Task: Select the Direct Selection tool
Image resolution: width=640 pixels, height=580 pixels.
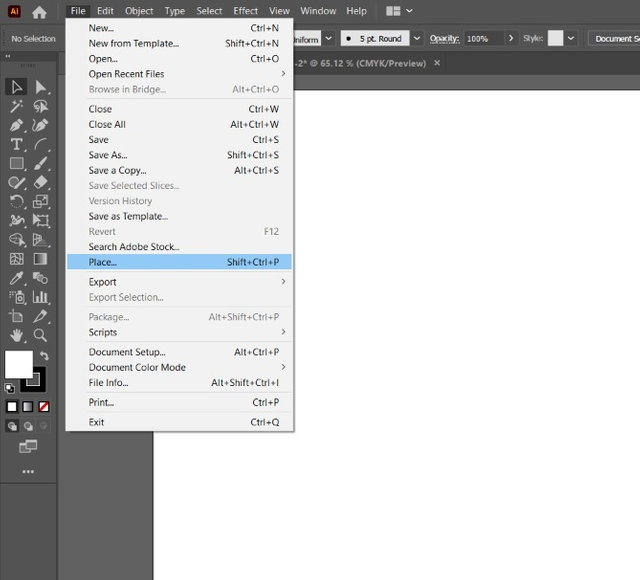Action: [40, 87]
